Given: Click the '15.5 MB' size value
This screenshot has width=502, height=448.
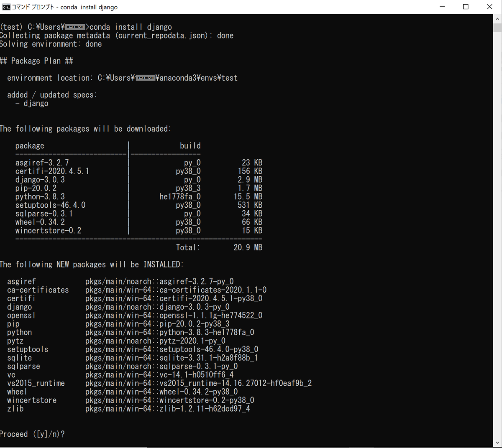Looking at the screenshot, I should tap(248, 196).
